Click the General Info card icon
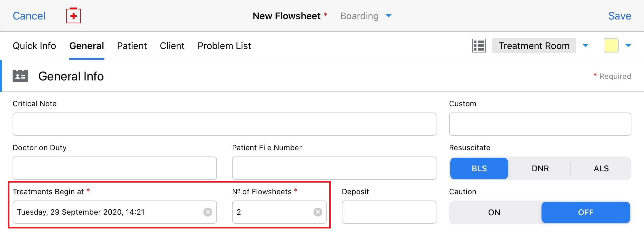The image size is (644, 236). click(20, 76)
